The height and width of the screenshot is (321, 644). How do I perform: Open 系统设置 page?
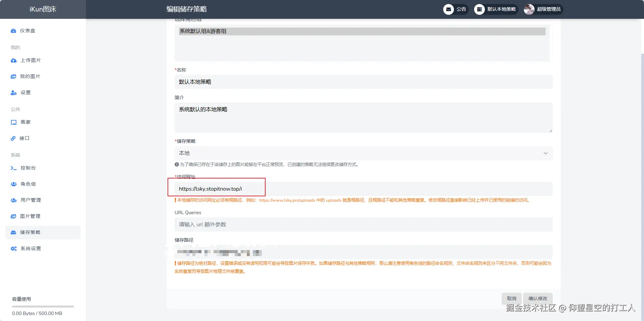pyautogui.click(x=43, y=249)
